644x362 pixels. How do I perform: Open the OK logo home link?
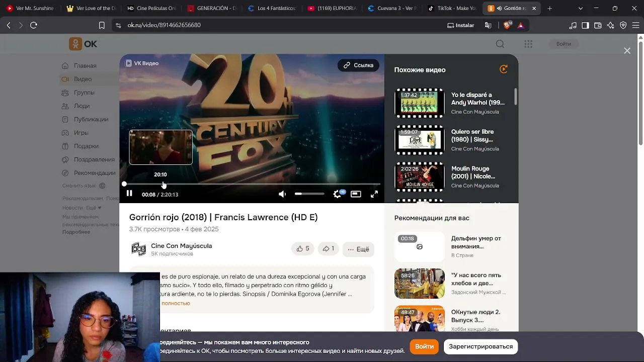83,44
